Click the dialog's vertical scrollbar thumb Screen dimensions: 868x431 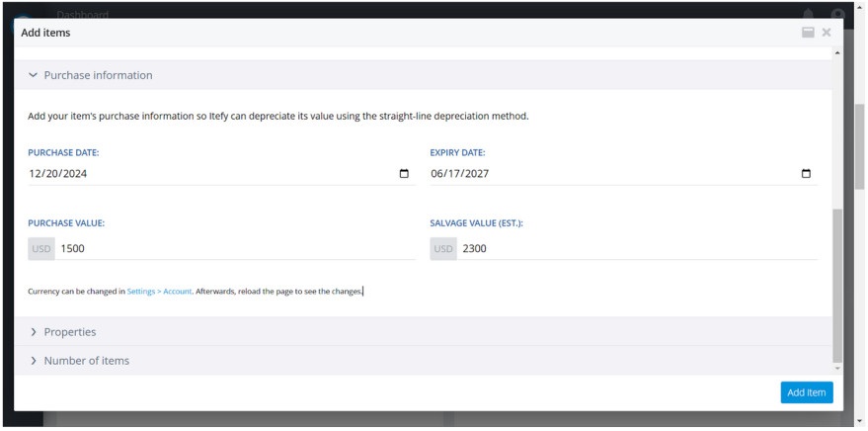[x=838, y=285]
